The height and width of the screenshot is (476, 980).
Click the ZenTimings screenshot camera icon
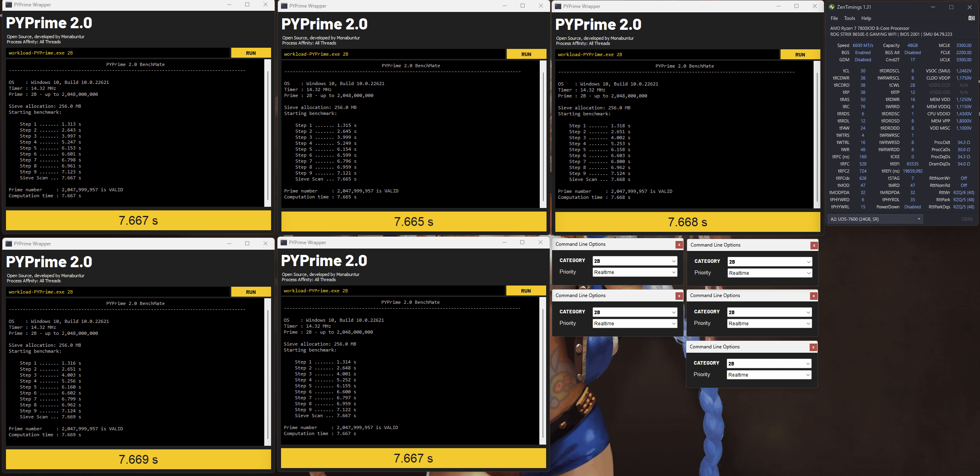tap(971, 18)
